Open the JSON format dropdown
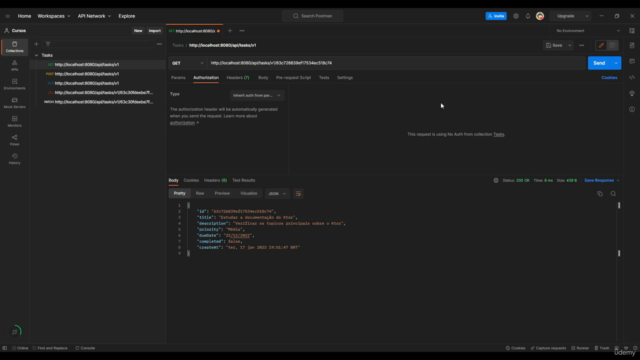Image resolution: width=640 pixels, height=360 pixels. [277, 194]
